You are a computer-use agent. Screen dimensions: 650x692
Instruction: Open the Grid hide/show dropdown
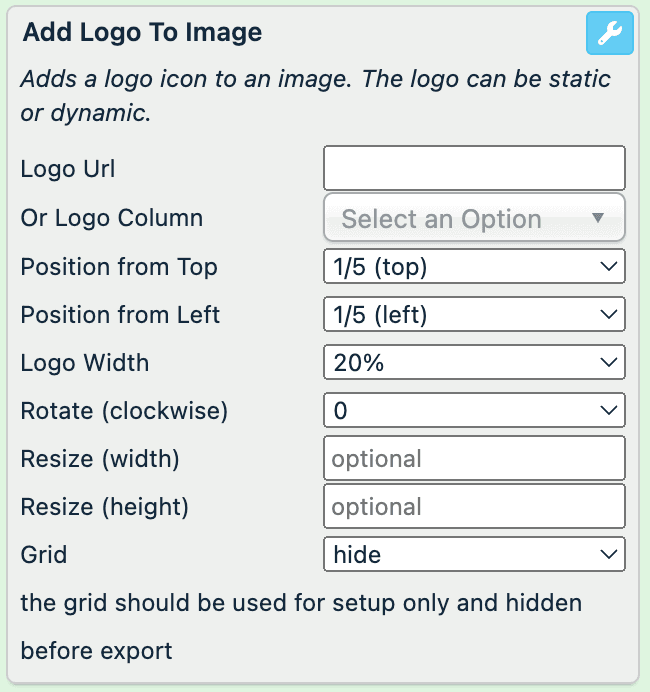474,553
